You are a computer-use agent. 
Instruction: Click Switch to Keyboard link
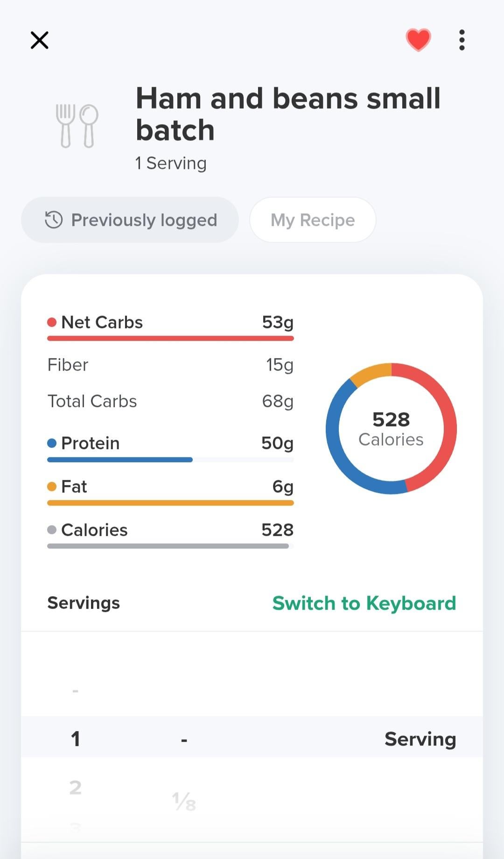[x=364, y=603]
